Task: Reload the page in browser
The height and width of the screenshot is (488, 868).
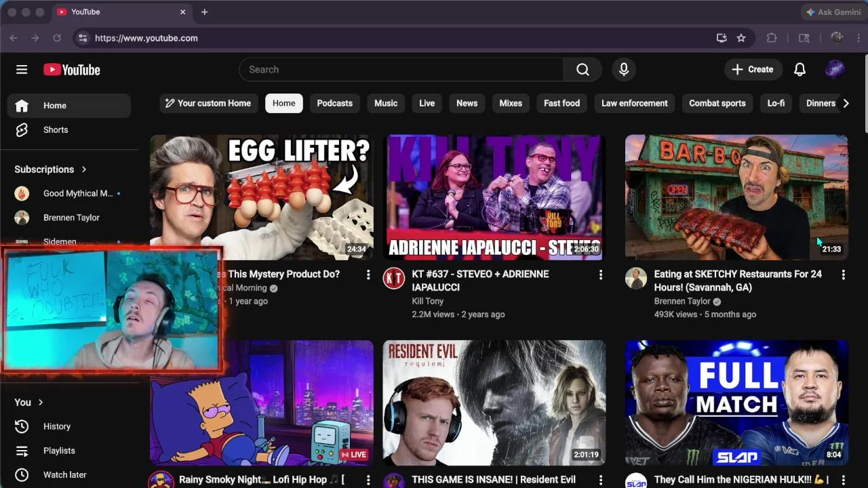Action: tap(57, 38)
